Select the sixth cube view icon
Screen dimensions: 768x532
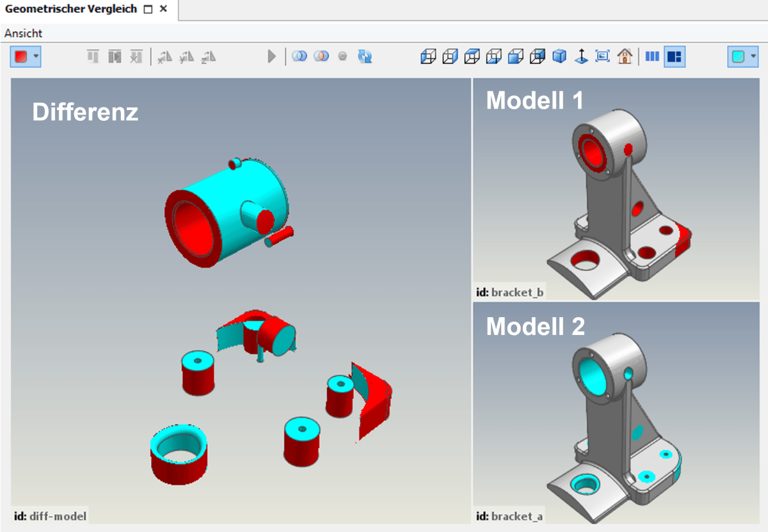point(538,57)
